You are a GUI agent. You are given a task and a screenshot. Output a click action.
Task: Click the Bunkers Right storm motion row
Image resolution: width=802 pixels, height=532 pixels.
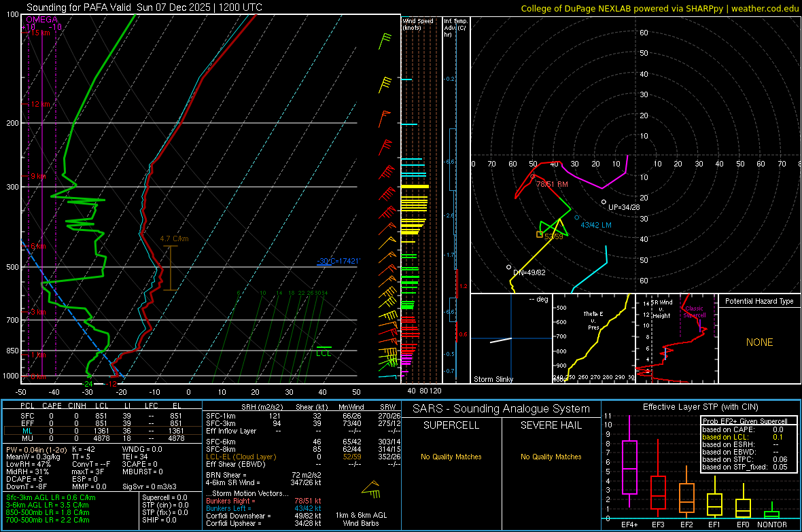pyautogui.click(x=264, y=501)
